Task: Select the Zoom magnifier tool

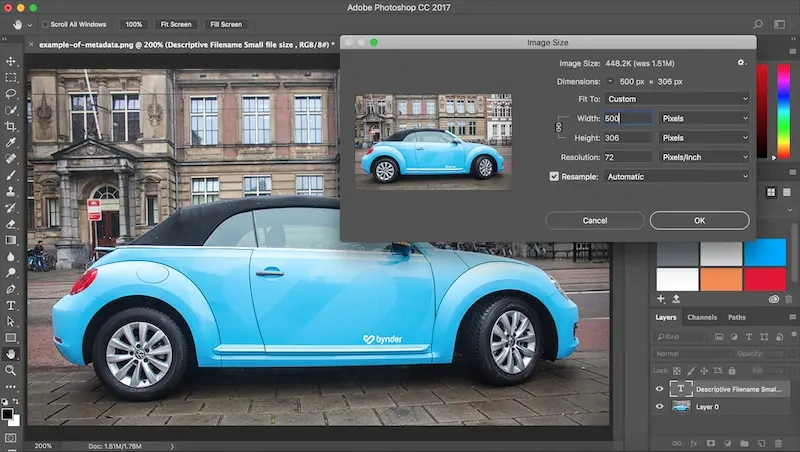Action: tap(11, 370)
